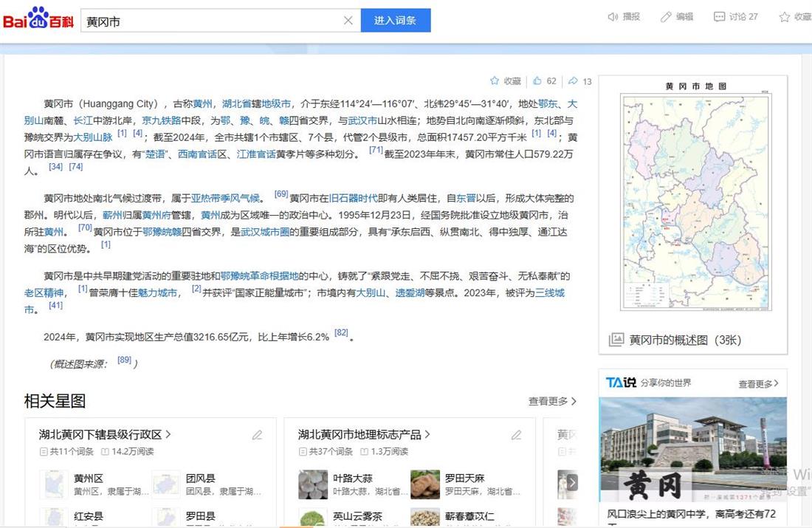Open citation [89] for the overview image source

124,360
